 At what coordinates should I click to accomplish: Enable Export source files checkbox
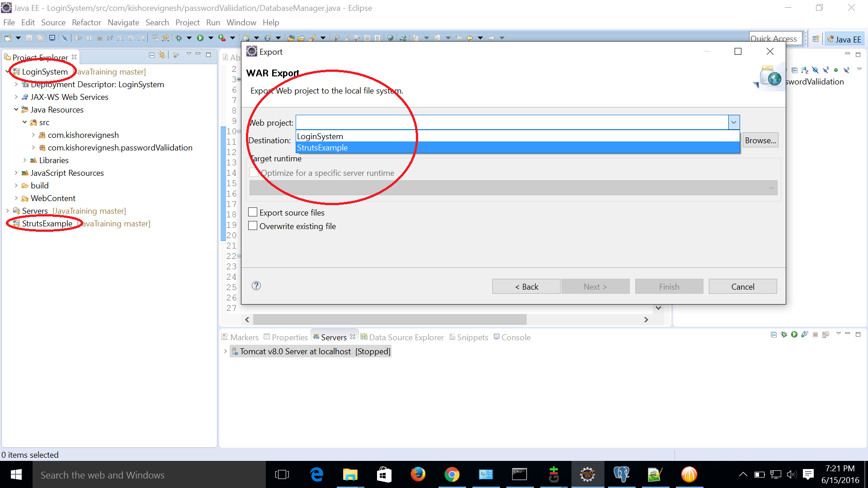(253, 213)
